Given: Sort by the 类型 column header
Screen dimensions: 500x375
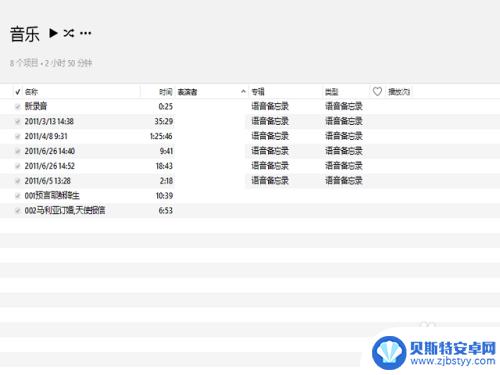Looking at the screenshot, I should coord(332,92).
